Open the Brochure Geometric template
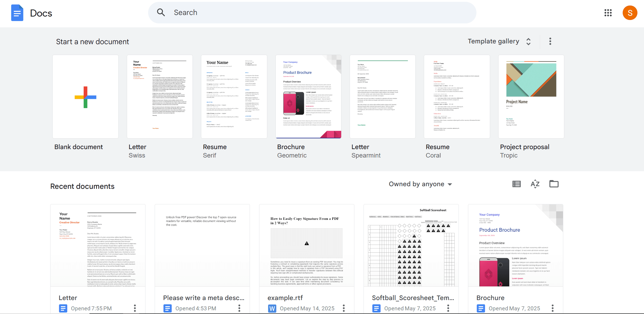644x314 pixels. [x=308, y=97]
